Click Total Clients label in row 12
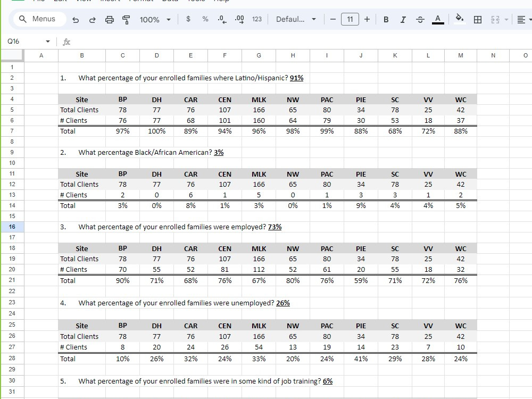Image resolution: width=532 pixels, height=399 pixels. coord(79,184)
